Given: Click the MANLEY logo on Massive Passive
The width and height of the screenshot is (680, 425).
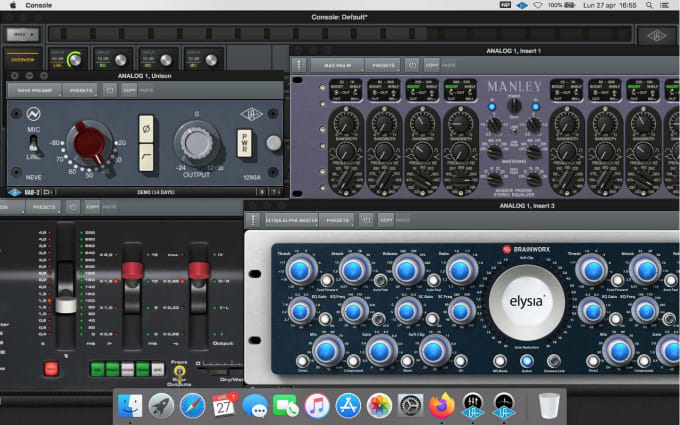Looking at the screenshot, I should click(x=514, y=86).
